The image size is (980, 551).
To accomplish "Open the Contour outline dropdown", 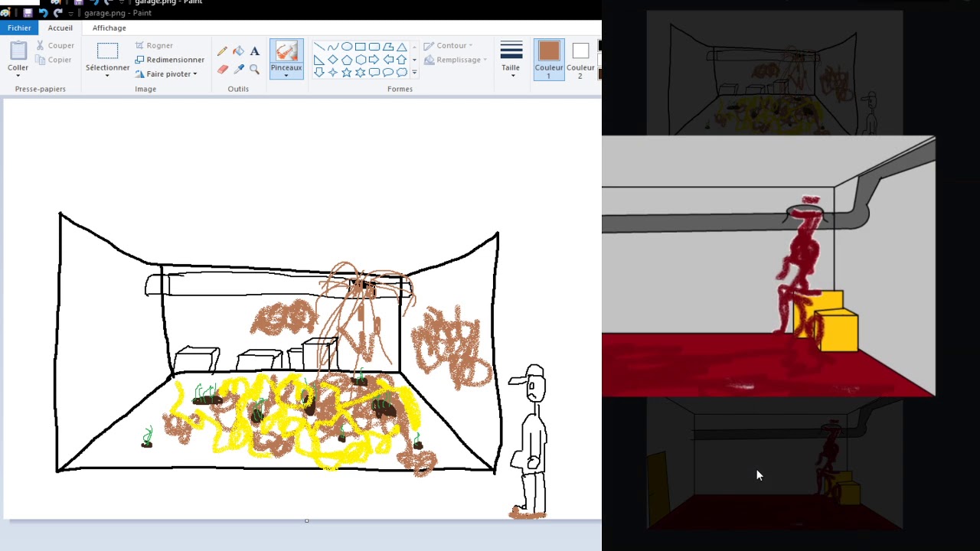I will point(449,46).
